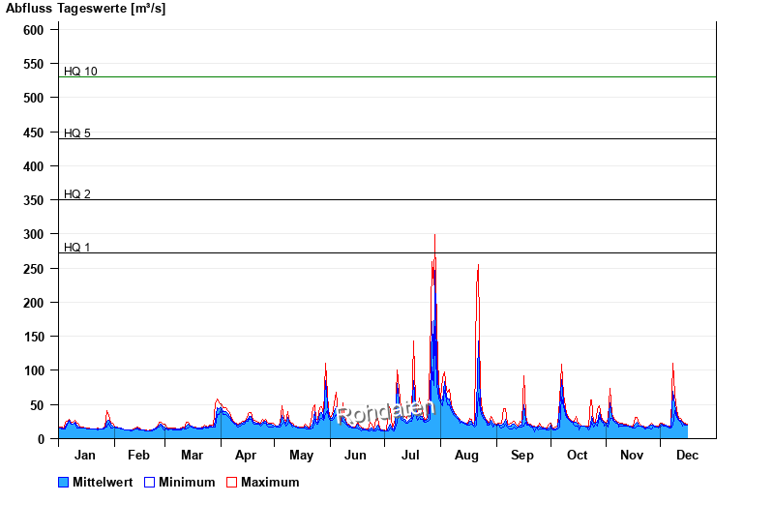Click the HQ 2 threshold label

[77, 194]
